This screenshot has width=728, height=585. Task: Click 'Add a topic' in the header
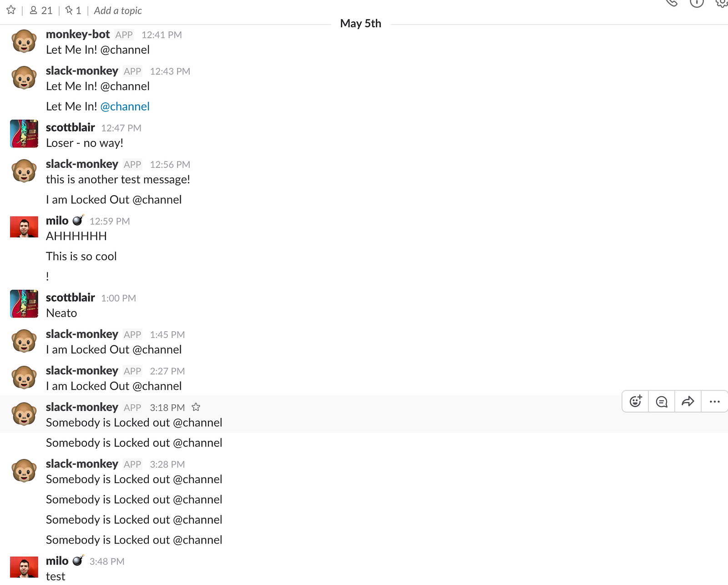(118, 10)
